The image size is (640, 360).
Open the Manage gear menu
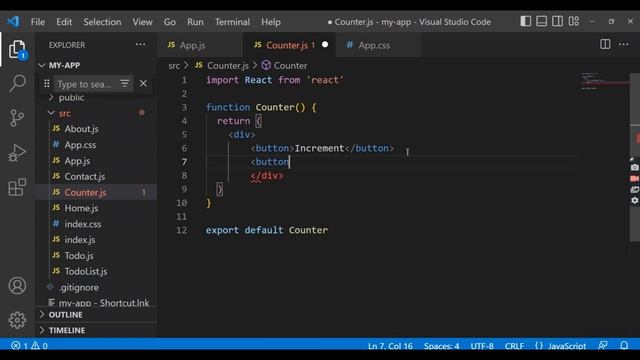(17, 320)
